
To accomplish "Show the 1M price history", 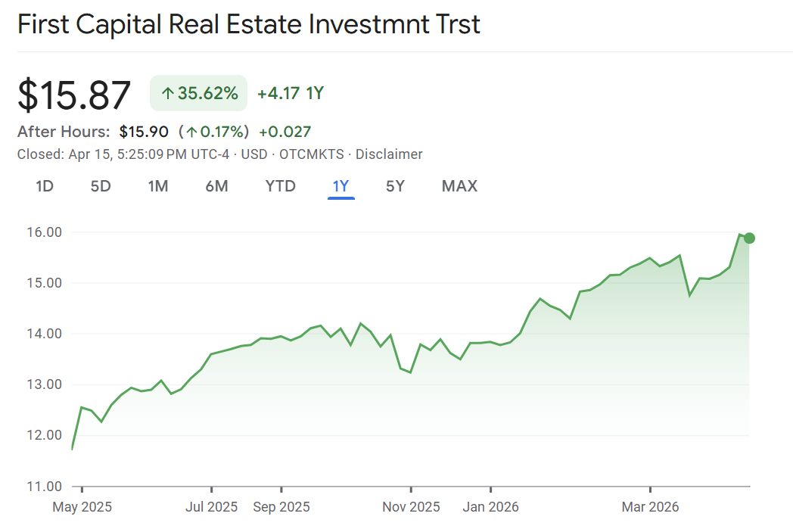I will (x=157, y=186).
